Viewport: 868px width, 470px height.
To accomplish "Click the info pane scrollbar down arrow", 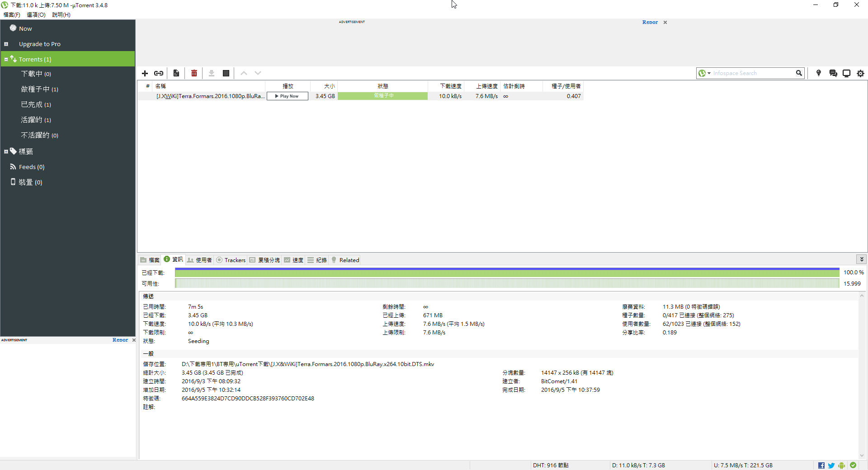I will [x=862, y=456].
